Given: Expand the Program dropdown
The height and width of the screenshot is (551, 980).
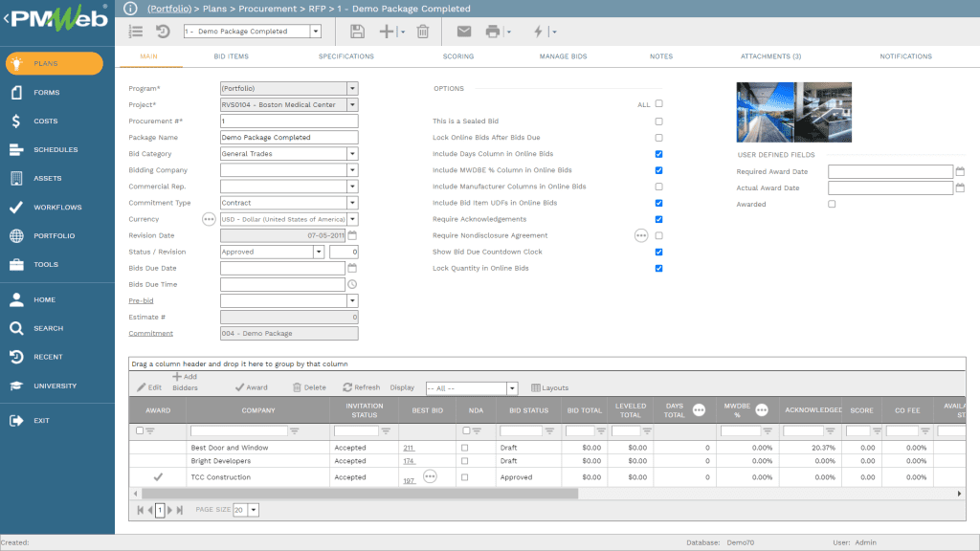Looking at the screenshot, I should [x=352, y=89].
